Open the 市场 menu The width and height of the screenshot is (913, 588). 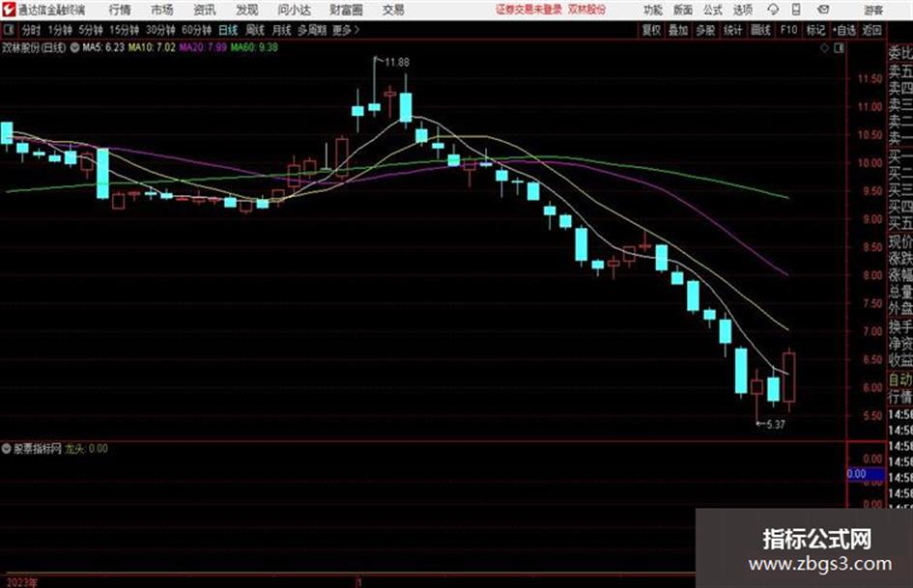click(x=162, y=10)
